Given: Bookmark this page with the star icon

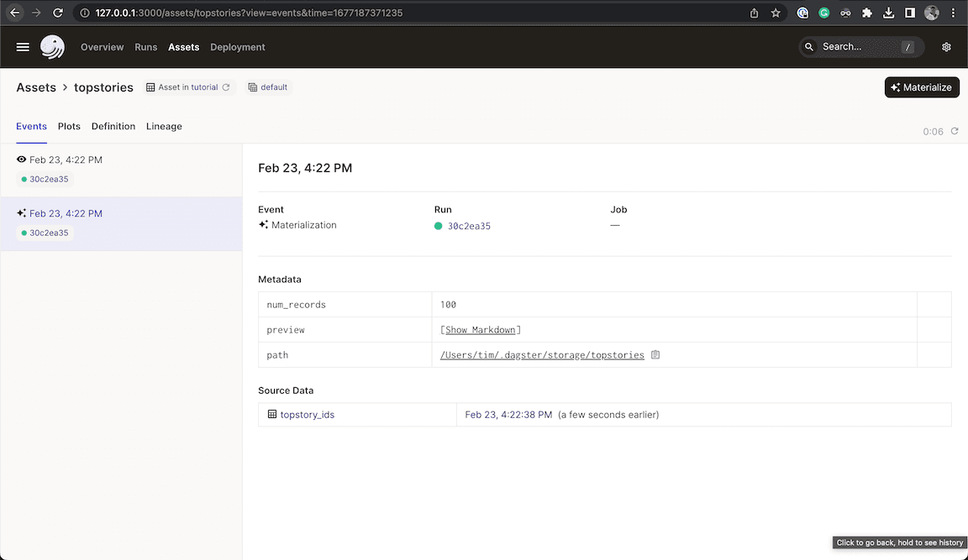Looking at the screenshot, I should [x=776, y=13].
